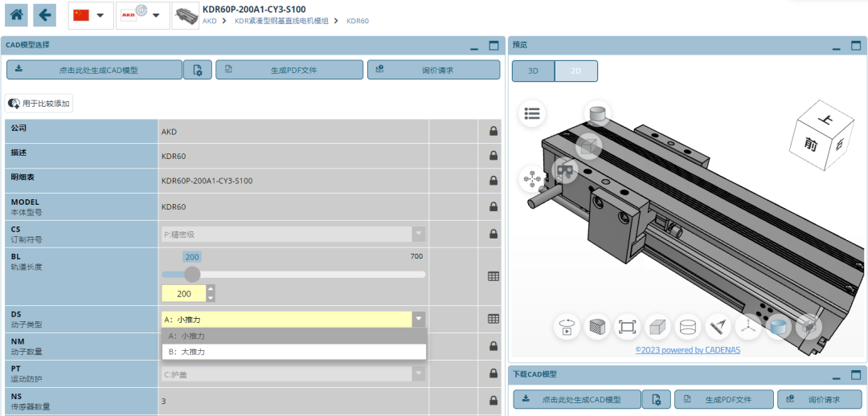Open VR headset view icon
The width and height of the screenshot is (868, 416).
[x=564, y=169]
